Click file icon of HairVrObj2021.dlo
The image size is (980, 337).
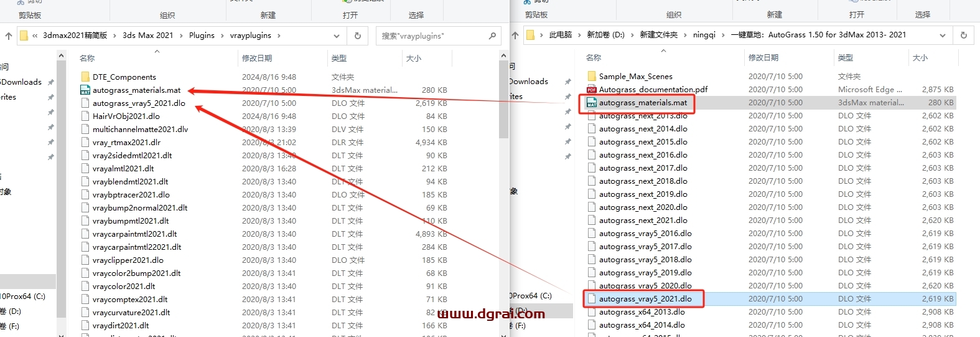(x=85, y=116)
